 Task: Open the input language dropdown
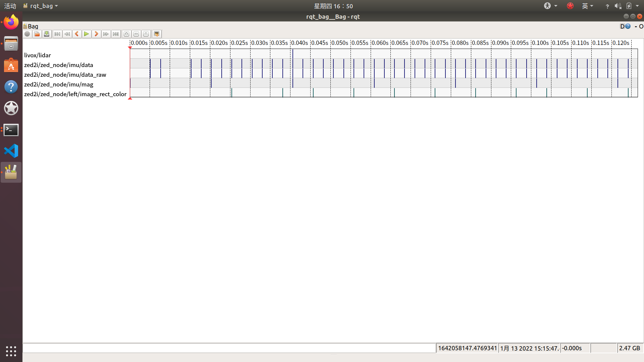(x=587, y=6)
